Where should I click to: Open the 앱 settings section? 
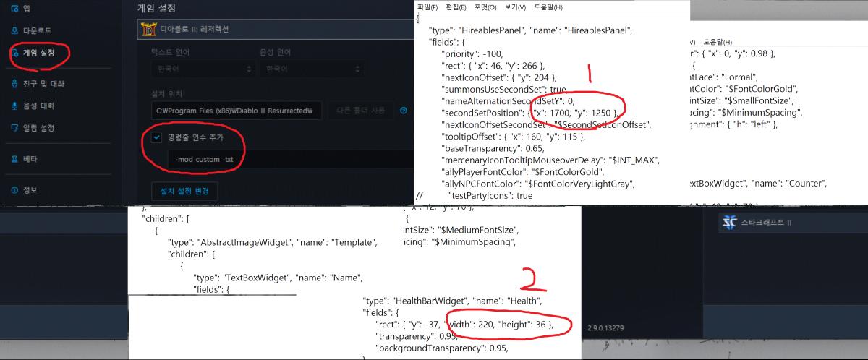coord(25,9)
